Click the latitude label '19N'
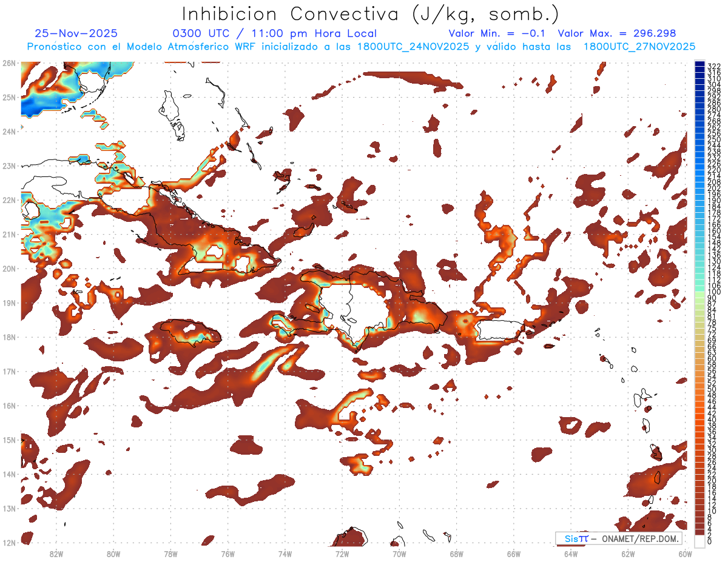The image size is (728, 562). click(x=8, y=303)
